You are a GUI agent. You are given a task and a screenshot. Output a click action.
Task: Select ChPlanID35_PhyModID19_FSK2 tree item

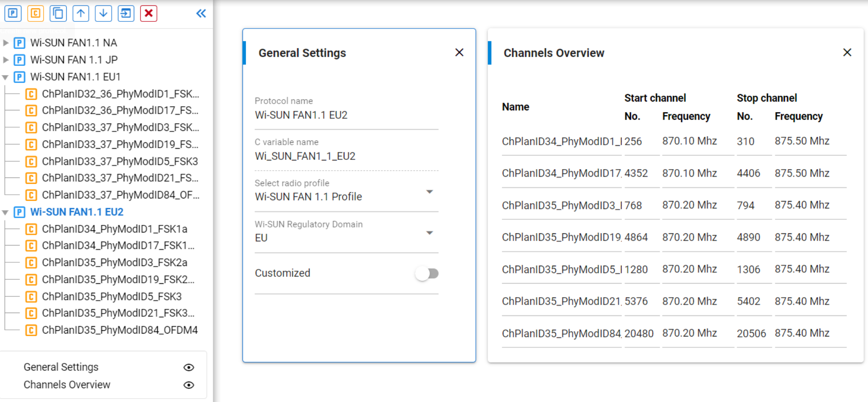coord(118,279)
